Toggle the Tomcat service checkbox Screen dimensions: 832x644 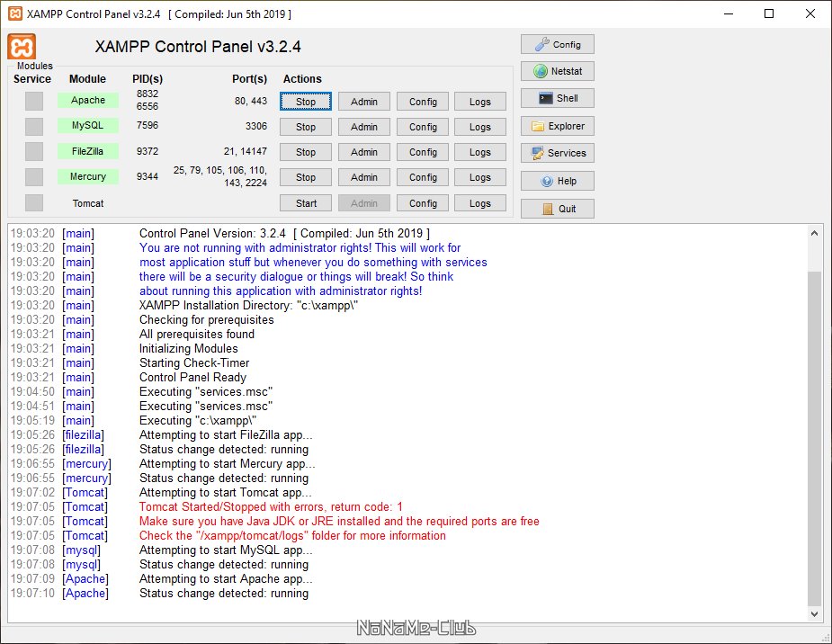click(34, 203)
